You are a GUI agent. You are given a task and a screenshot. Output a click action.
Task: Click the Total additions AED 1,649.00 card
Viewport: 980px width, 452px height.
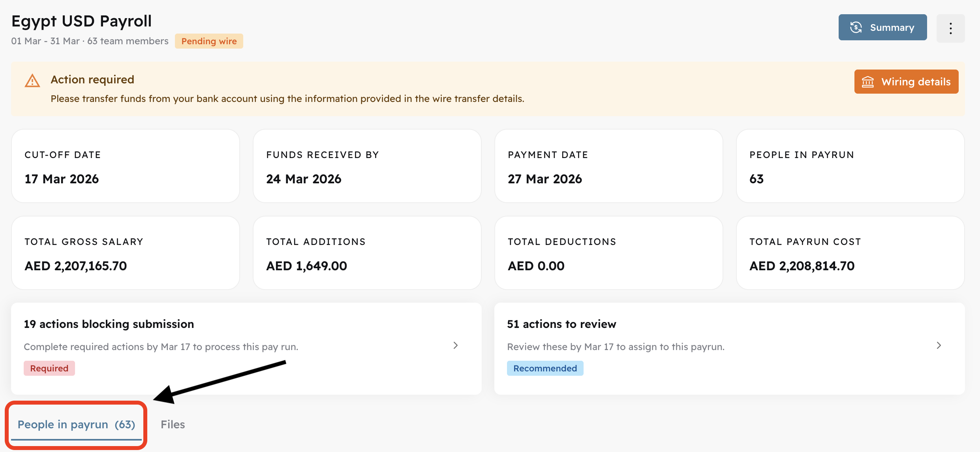point(367,253)
